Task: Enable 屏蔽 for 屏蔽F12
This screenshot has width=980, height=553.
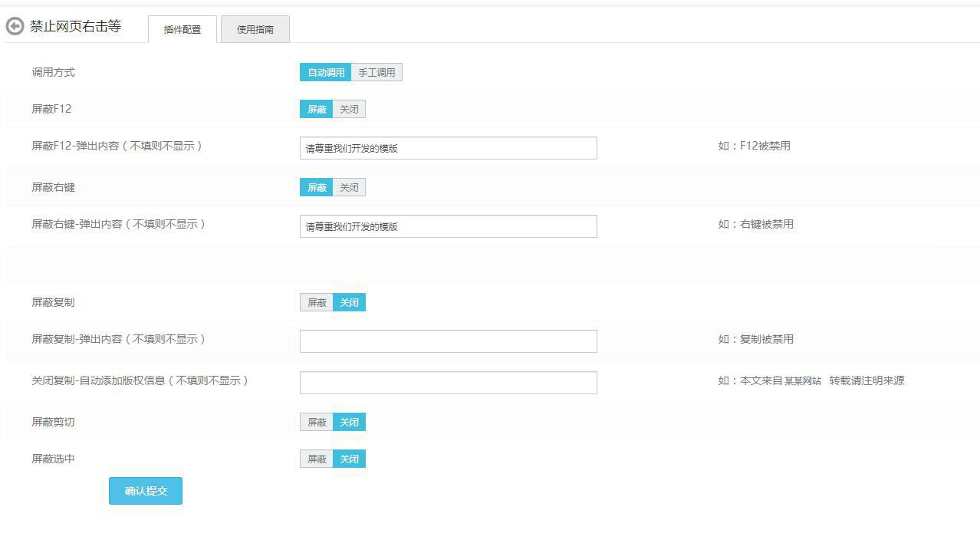Action: pyautogui.click(x=317, y=110)
